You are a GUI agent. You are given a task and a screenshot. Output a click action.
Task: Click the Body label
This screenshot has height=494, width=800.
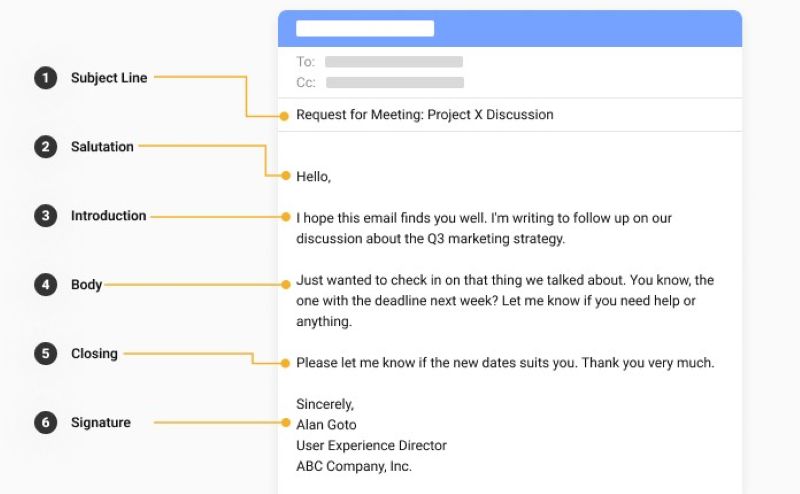86,285
